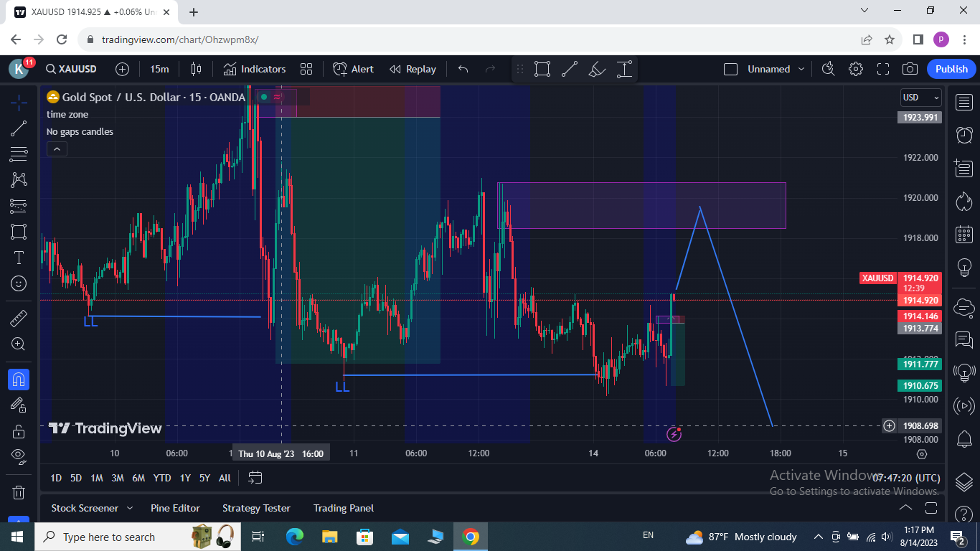Open Chrome from the Windows taskbar
The width and height of the screenshot is (980, 551).
coord(471,537)
